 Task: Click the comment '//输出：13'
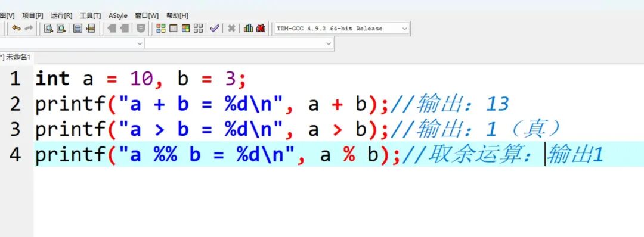click(450, 104)
